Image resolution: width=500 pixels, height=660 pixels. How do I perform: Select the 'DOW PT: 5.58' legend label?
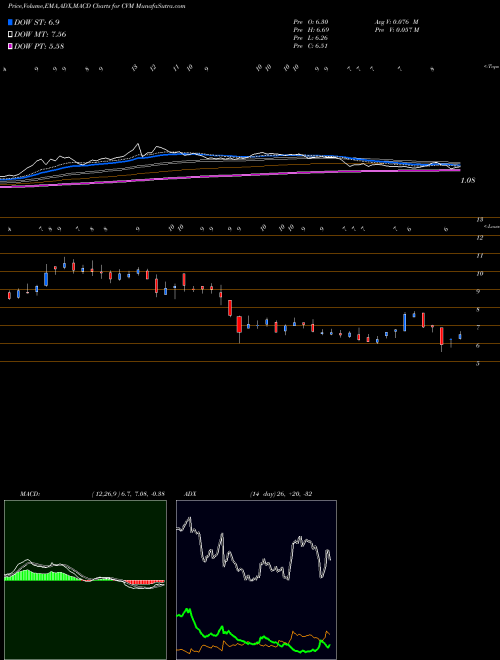[x=39, y=46]
